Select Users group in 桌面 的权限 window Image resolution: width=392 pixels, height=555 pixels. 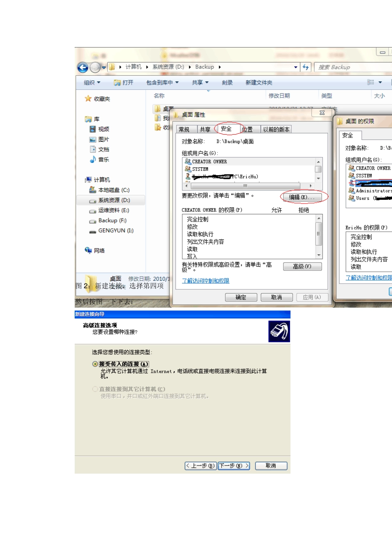pos(370,198)
